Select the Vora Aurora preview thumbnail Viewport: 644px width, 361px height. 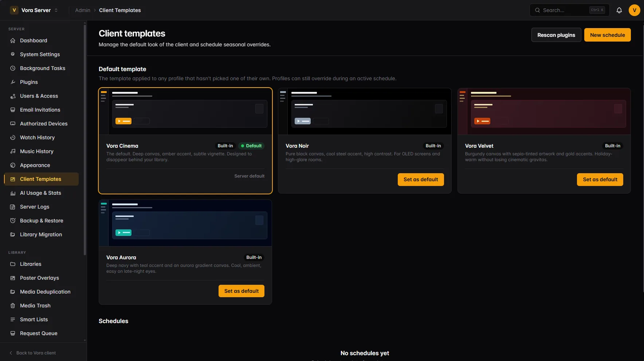click(185, 223)
